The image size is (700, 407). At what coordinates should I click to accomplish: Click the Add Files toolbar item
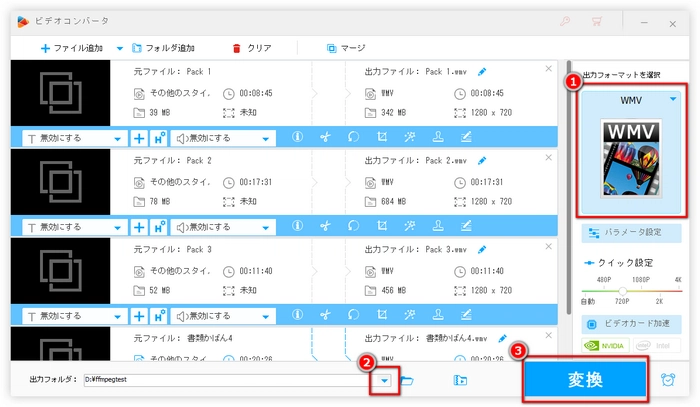(x=74, y=47)
